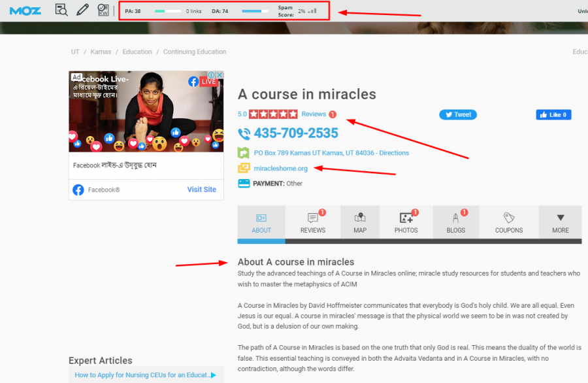Image resolution: width=588 pixels, height=383 pixels.
Task: Click Visit Site in the Facebook ad
Action: click(x=201, y=190)
